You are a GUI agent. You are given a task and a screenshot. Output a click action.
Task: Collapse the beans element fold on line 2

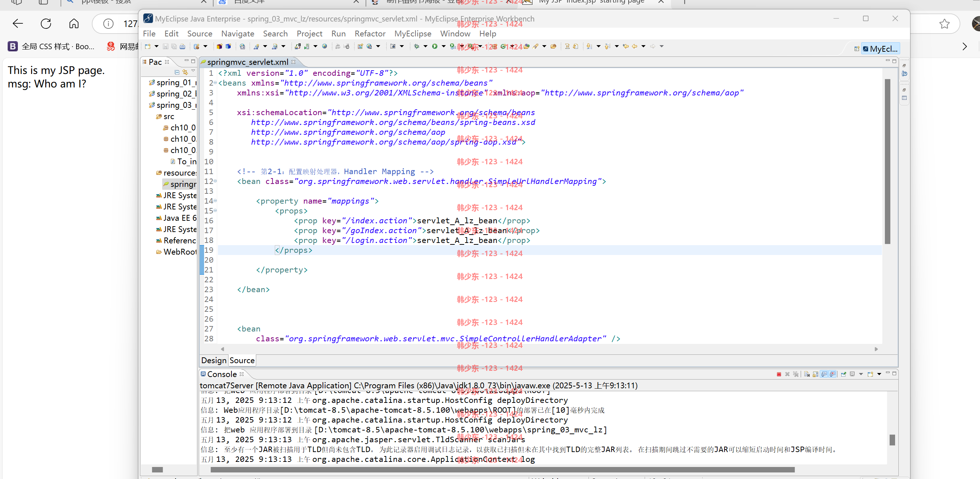click(215, 83)
